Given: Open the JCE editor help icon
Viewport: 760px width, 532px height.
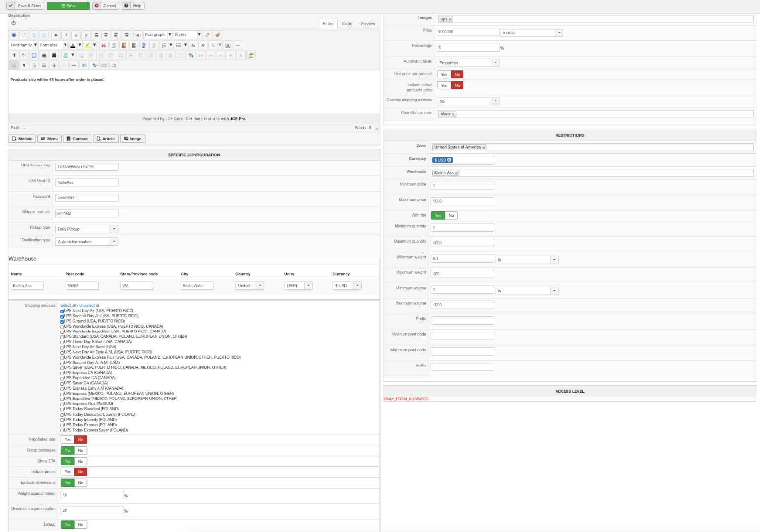Looking at the screenshot, I should 14,35.
